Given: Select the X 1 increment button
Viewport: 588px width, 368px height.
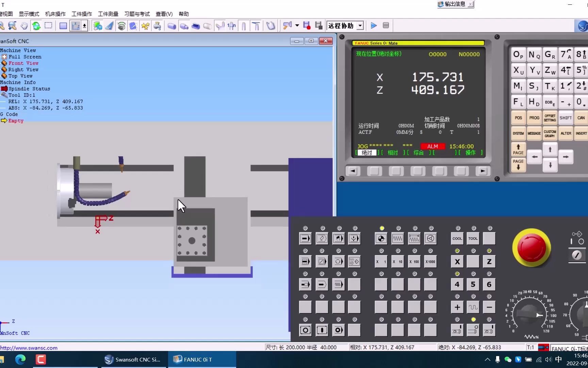Looking at the screenshot, I should click(x=381, y=262).
